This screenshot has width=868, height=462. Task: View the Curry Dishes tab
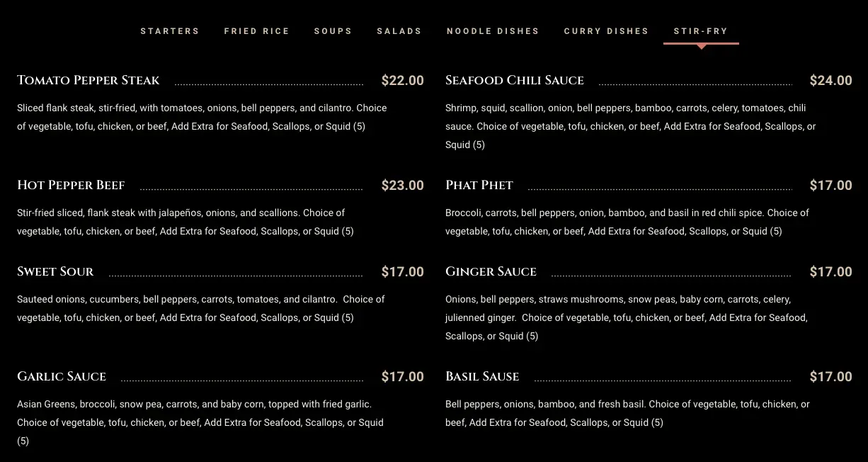point(607,31)
